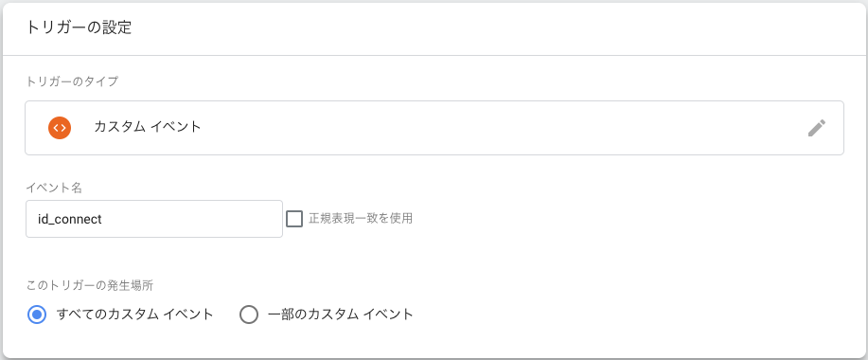Click the トリガーの設定 header title

(x=80, y=27)
